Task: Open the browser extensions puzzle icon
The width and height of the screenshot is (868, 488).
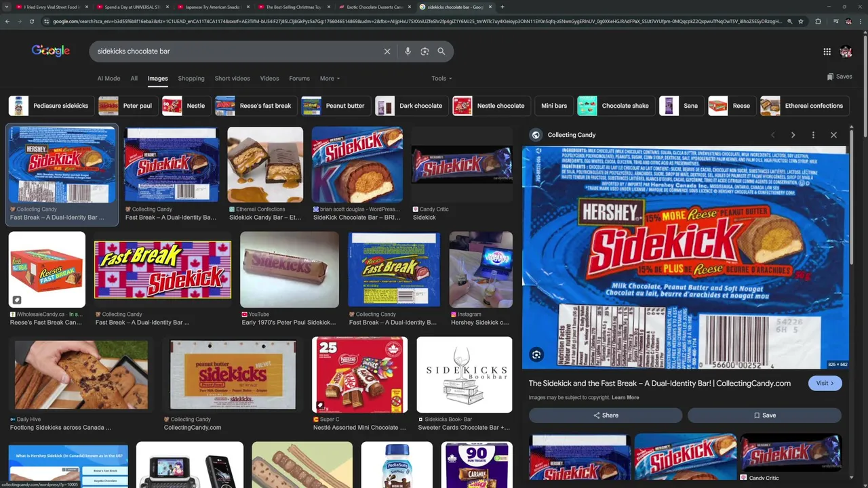Action: 818,21
